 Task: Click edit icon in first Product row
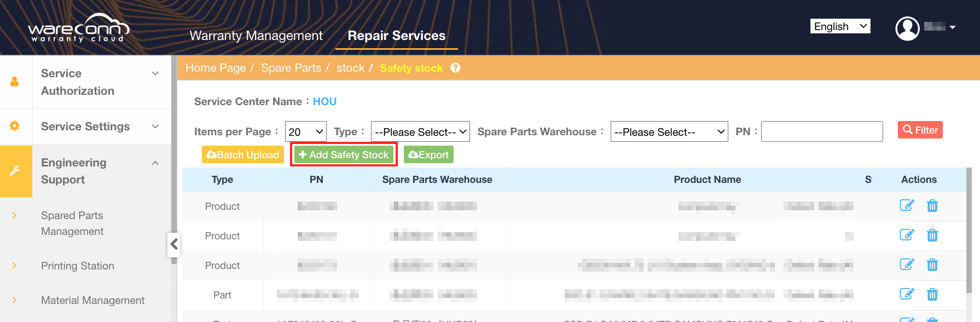coord(906,205)
